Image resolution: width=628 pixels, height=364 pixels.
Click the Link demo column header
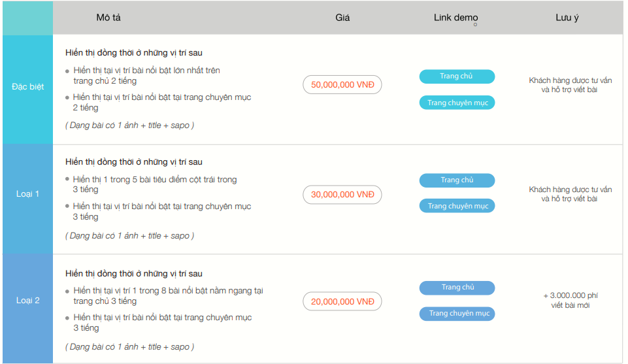click(x=456, y=18)
